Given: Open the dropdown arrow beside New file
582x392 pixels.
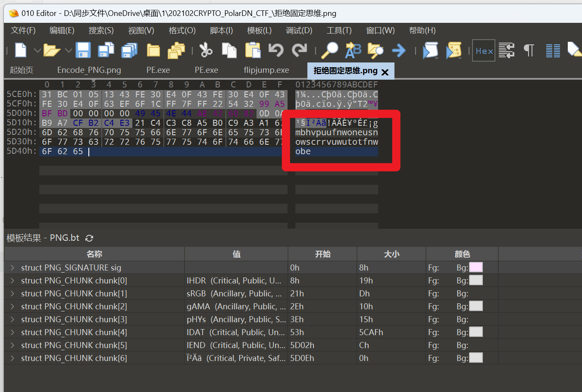Looking at the screenshot, I should (38, 51).
